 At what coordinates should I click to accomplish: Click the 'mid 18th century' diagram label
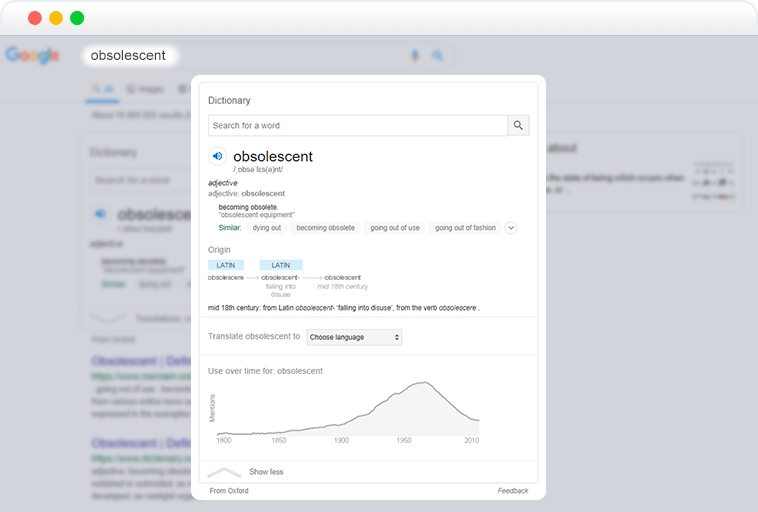pos(342,287)
